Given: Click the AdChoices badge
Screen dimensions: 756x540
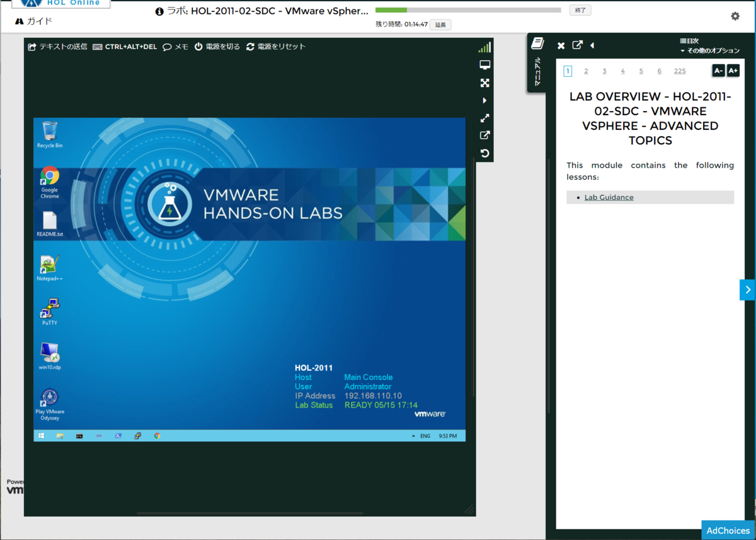Looking at the screenshot, I should (728, 531).
